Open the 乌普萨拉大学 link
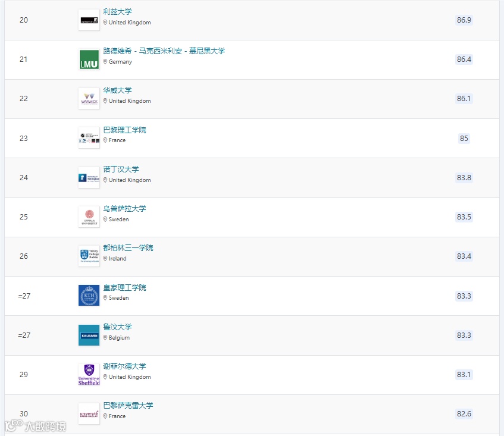504x436 pixels. tap(124, 209)
